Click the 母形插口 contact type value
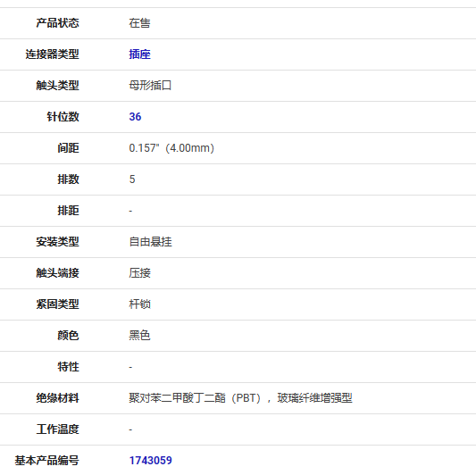This screenshot has height=475, width=476. [x=150, y=86]
